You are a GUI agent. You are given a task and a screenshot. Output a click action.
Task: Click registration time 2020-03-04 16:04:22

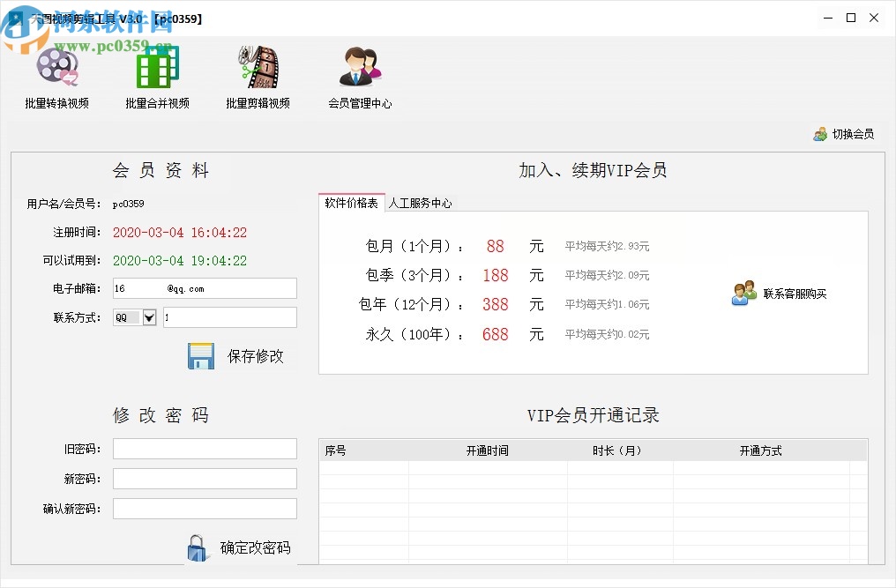(180, 233)
